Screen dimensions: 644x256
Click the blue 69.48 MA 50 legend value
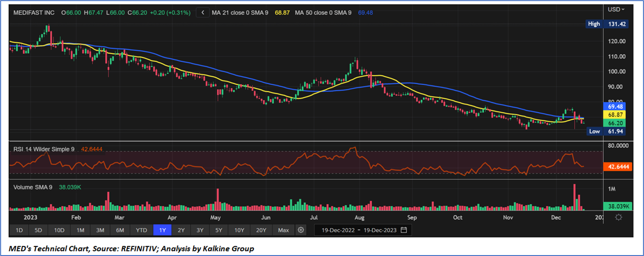(366, 13)
